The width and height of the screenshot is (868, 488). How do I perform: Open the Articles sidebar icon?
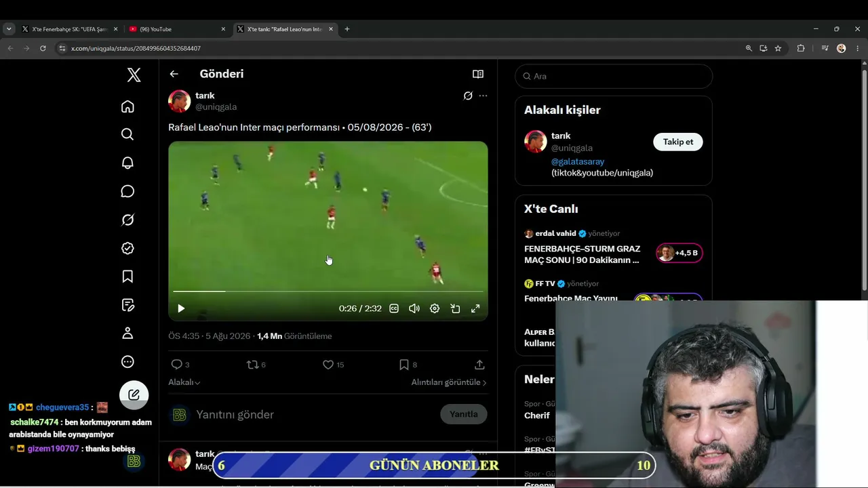coord(127,305)
